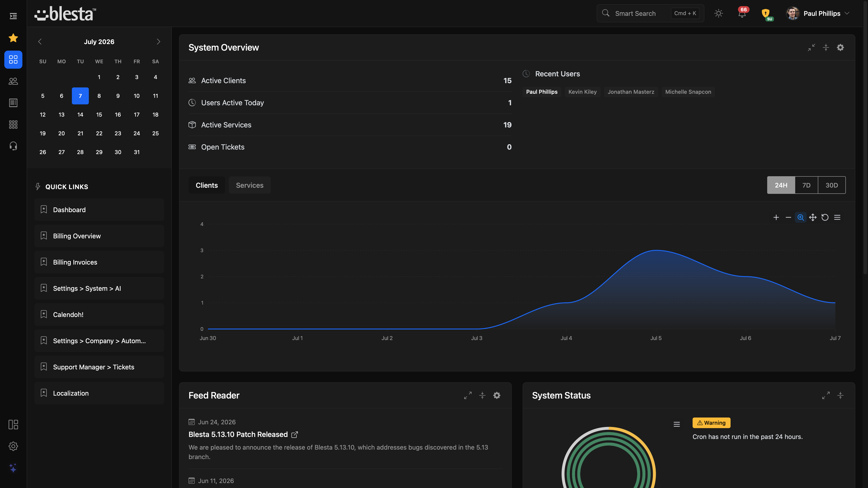Collapse the System Overview widget
Viewport: 868px width, 488px height.
pyautogui.click(x=826, y=47)
